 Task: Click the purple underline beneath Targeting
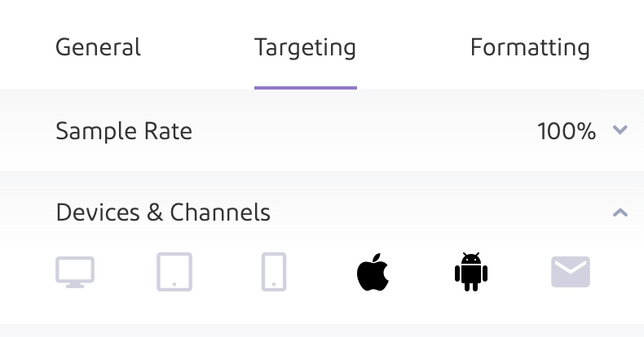tap(305, 87)
